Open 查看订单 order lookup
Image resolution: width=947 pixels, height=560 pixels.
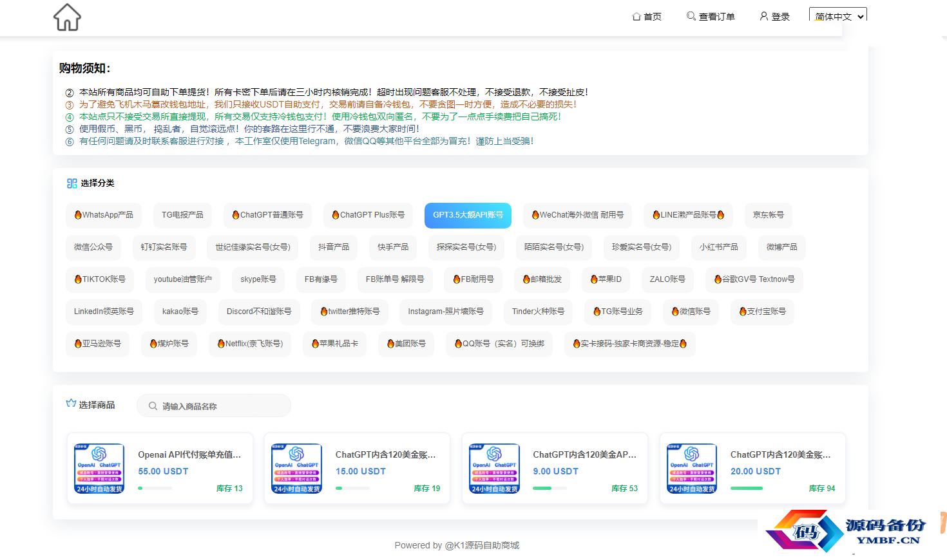711,17
